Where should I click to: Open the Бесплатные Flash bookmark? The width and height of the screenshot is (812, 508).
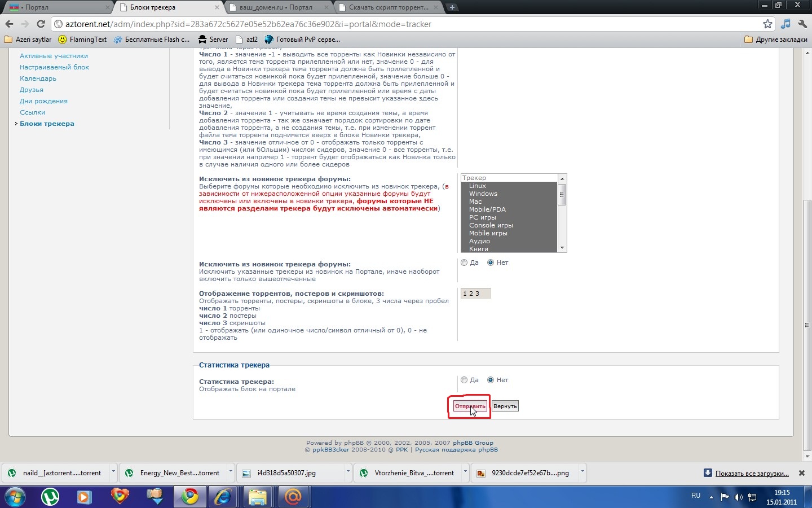[x=152, y=40]
